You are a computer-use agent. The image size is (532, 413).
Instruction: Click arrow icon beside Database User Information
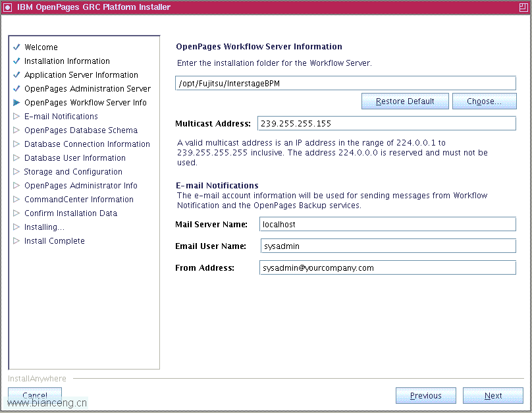point(16,158)
